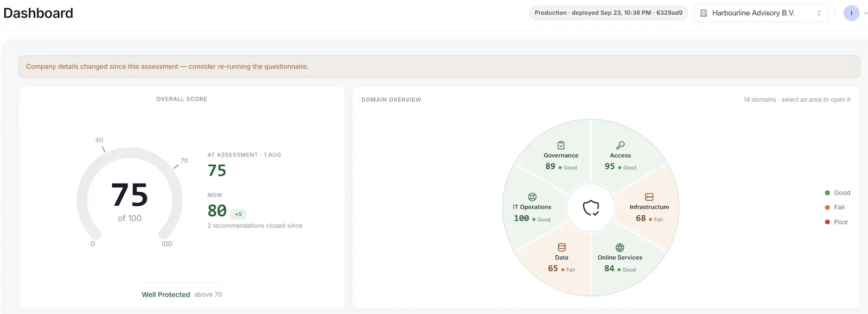The width and height of the screenshot is (868, 314).
Task: Click the NOW score value 80
Action: [217, 211]
